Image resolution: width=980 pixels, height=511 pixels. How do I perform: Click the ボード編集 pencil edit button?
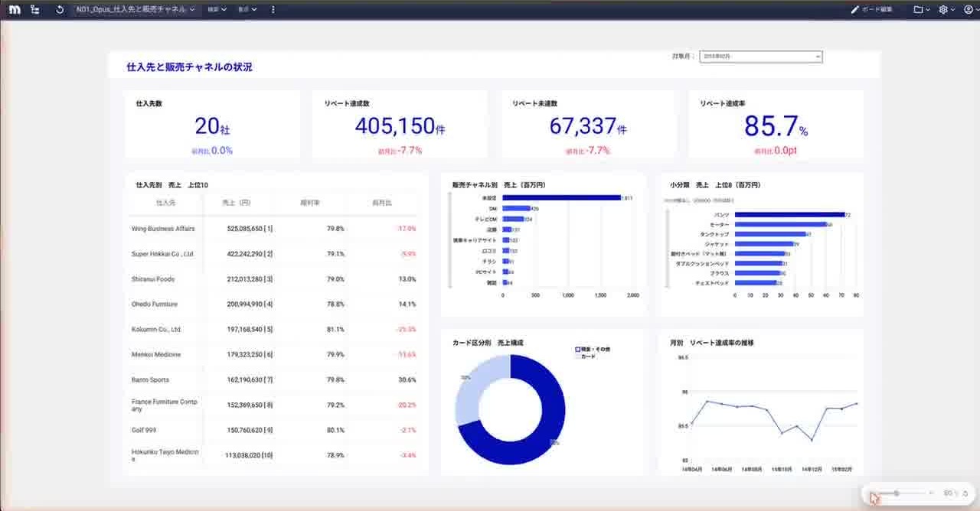click(x=871, y=10)
